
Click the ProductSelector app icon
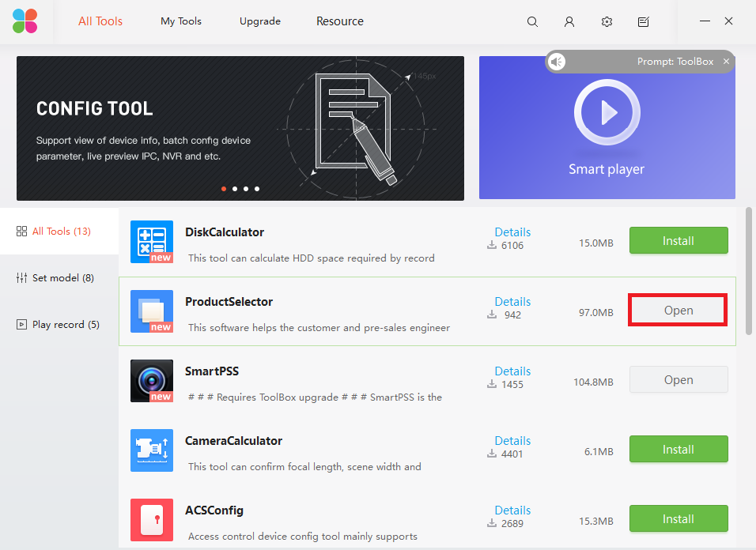[x=152, y=311]
